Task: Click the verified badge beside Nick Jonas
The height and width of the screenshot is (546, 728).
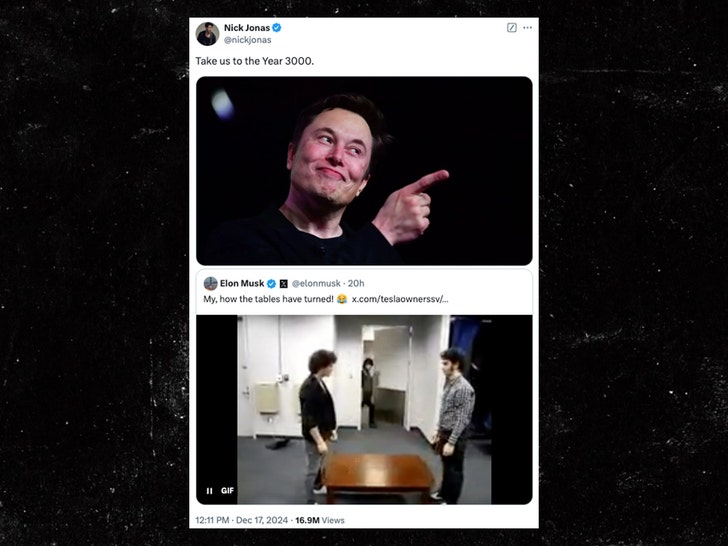Action: coord(276,29)
